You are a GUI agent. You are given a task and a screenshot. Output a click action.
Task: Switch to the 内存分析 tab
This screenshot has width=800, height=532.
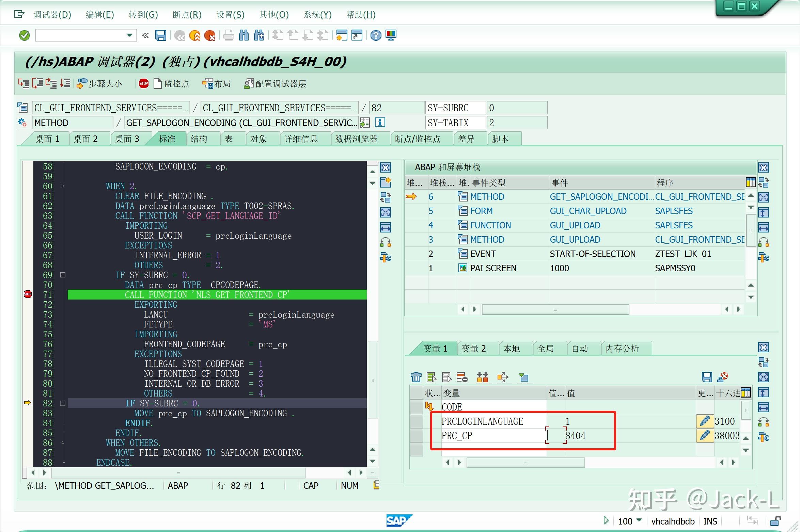pyautogui.click(x=622, y=349)
